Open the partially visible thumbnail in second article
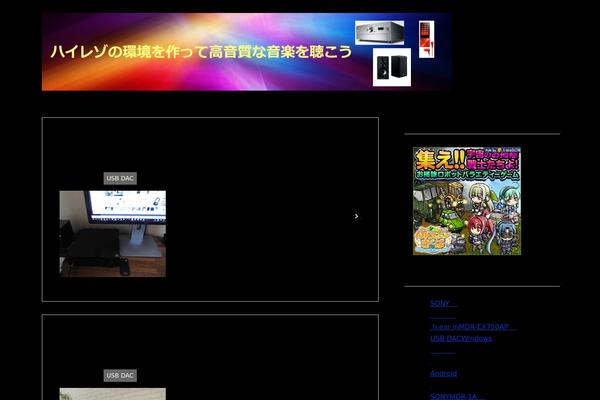 (x=112, y=394)
